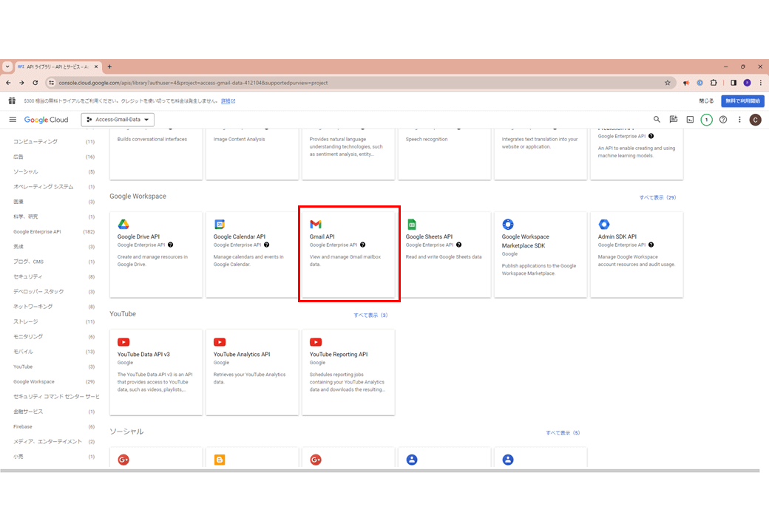Filter by 金融サービス category
Viewport: 769px width, 532px height.
click(28, 412)
